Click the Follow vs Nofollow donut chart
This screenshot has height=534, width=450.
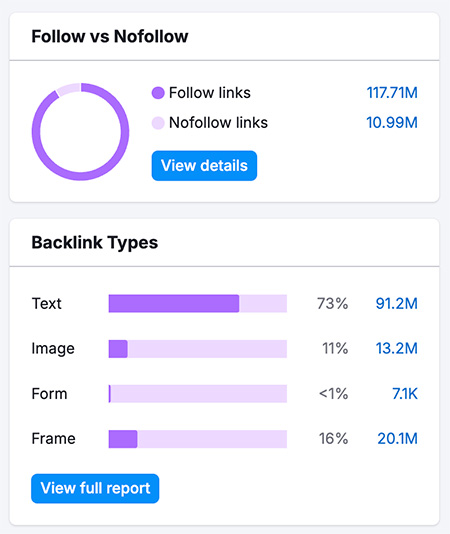80,131
